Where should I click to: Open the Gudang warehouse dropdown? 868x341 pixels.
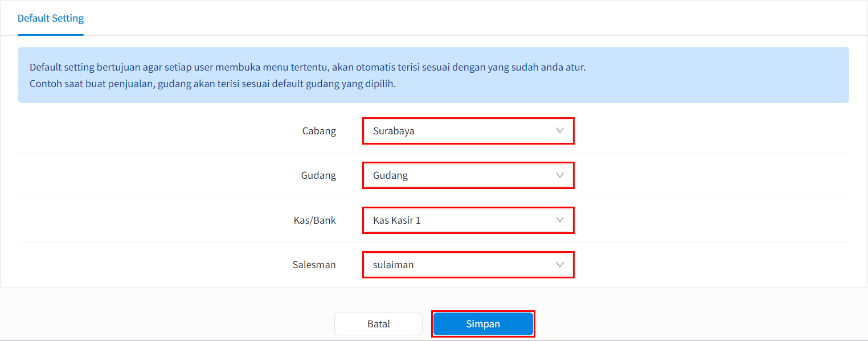tap(468, 175)
